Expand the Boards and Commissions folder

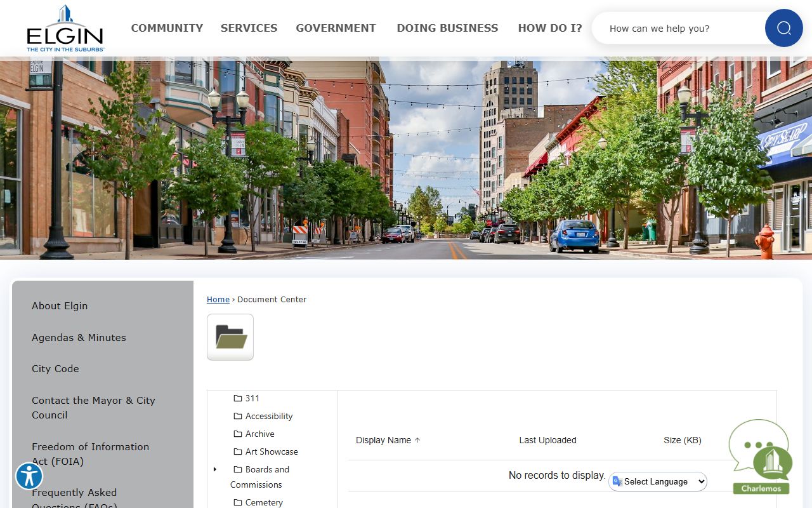tap(215, 469)
